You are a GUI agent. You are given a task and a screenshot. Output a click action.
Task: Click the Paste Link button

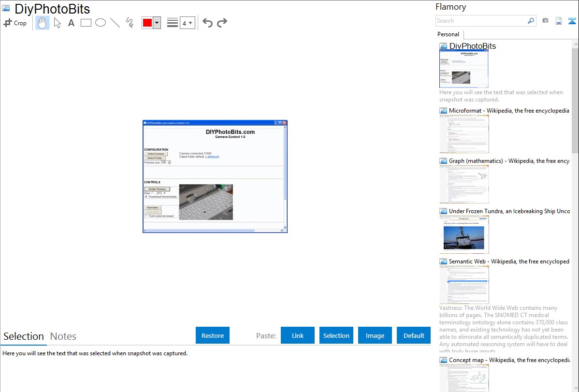(298, 335)
